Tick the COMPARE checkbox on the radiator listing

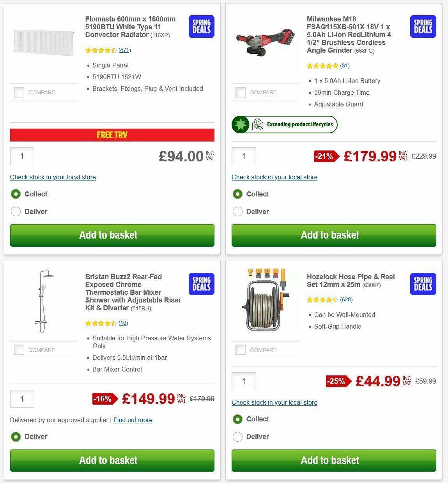click(x=19, y=92)
